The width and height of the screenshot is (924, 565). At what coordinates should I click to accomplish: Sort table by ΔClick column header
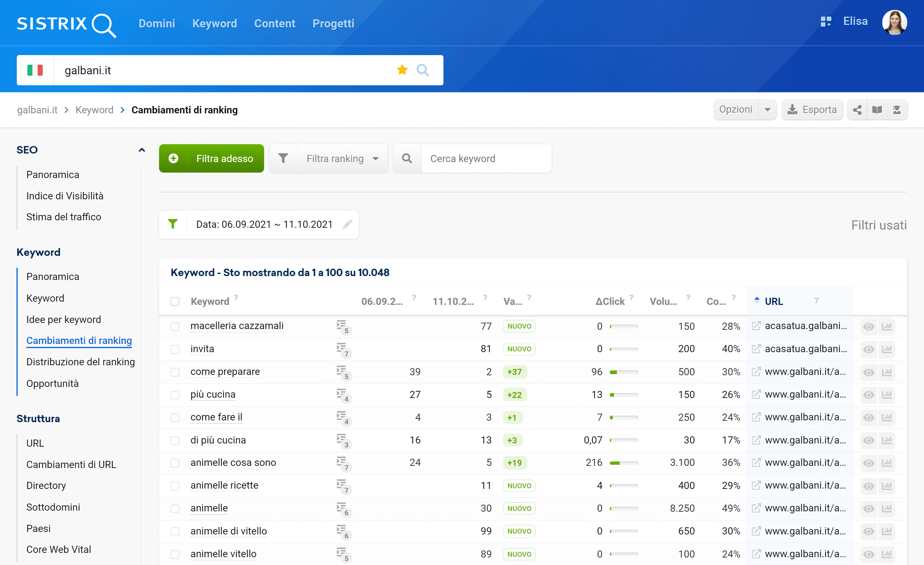[610, 301]
